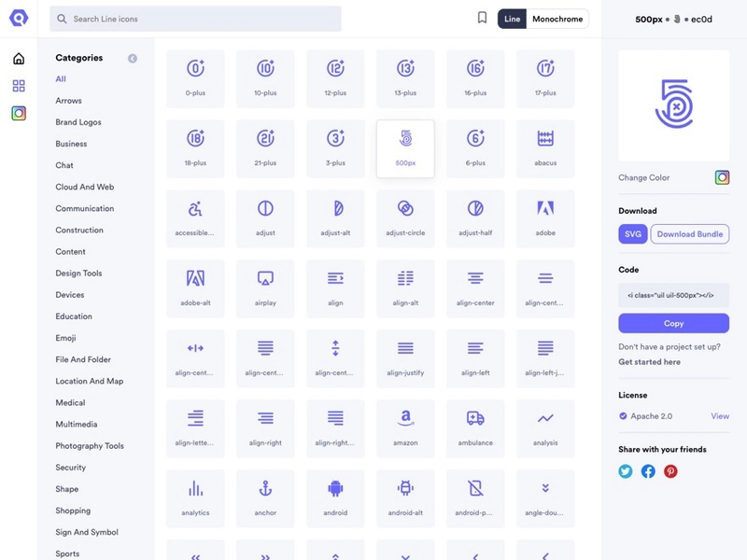Select the align-justify icon tile
Screen dimensions: 747x560
405,358
